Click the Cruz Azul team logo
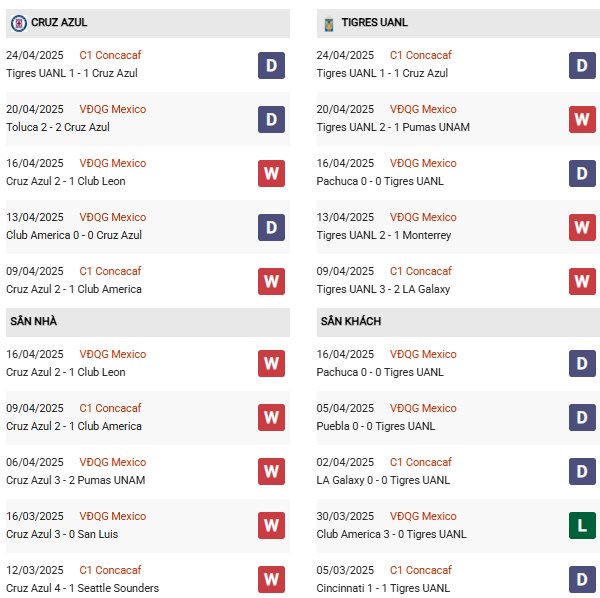The width and height of the screenshot is (600, 598). click(19, 23)
